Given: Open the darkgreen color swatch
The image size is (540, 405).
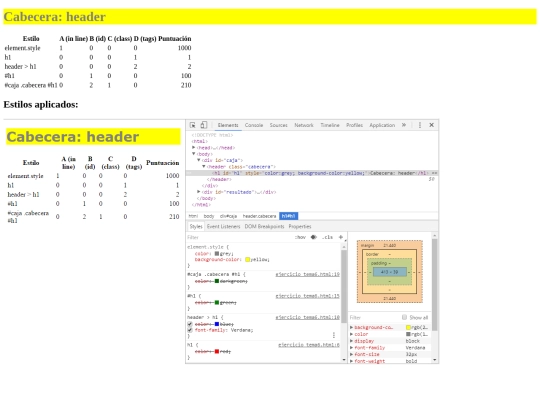Looking at the screenshot, I should click(217, 281).
